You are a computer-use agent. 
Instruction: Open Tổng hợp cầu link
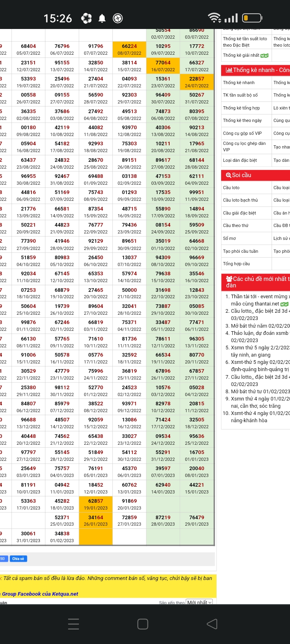(x=236, y=264)
